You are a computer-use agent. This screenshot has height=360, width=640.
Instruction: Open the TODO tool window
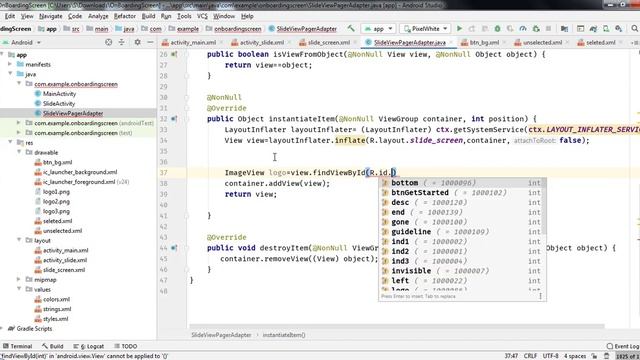pos(126,346)
